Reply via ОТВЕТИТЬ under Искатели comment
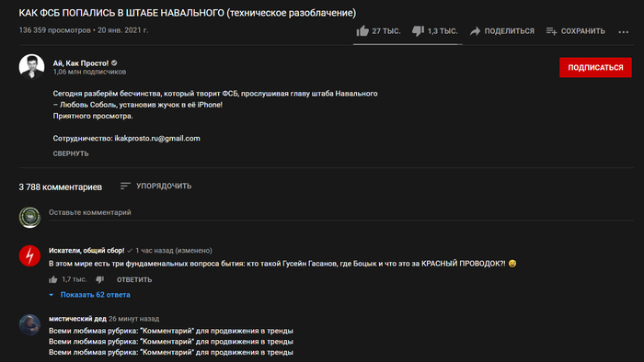Screen dimensions: 644x362 pos(134,279)
